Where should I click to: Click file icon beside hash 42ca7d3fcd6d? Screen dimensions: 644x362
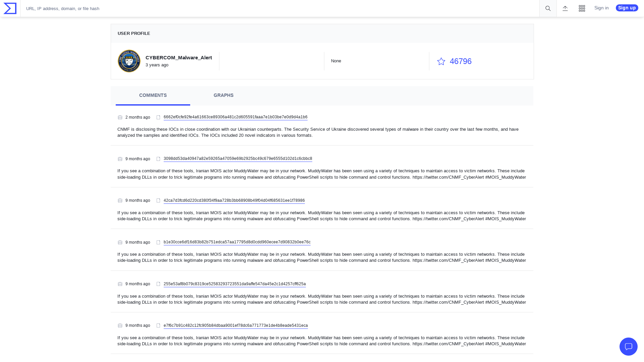click(x=158, y=200)
